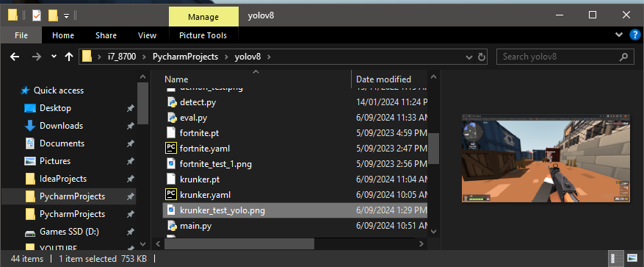Click the pin icon beside IdeaProjects
644x267 pixels.
tap(130, 179)
